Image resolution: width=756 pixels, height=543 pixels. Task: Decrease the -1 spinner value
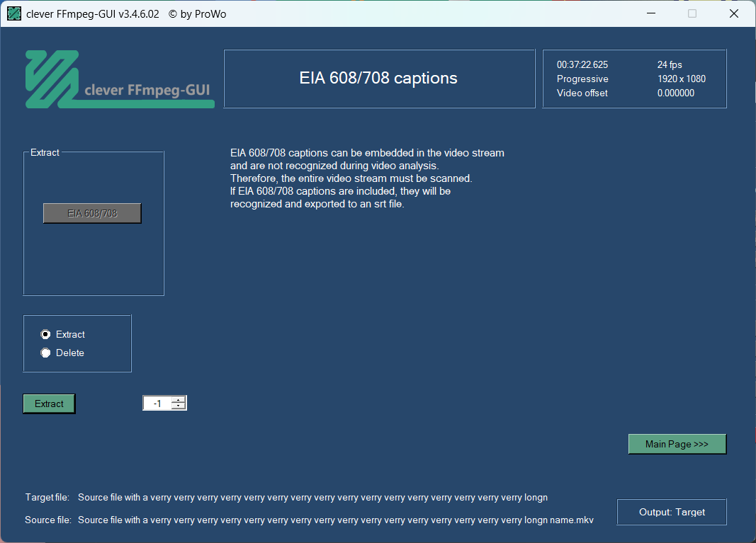coord(179,406)
